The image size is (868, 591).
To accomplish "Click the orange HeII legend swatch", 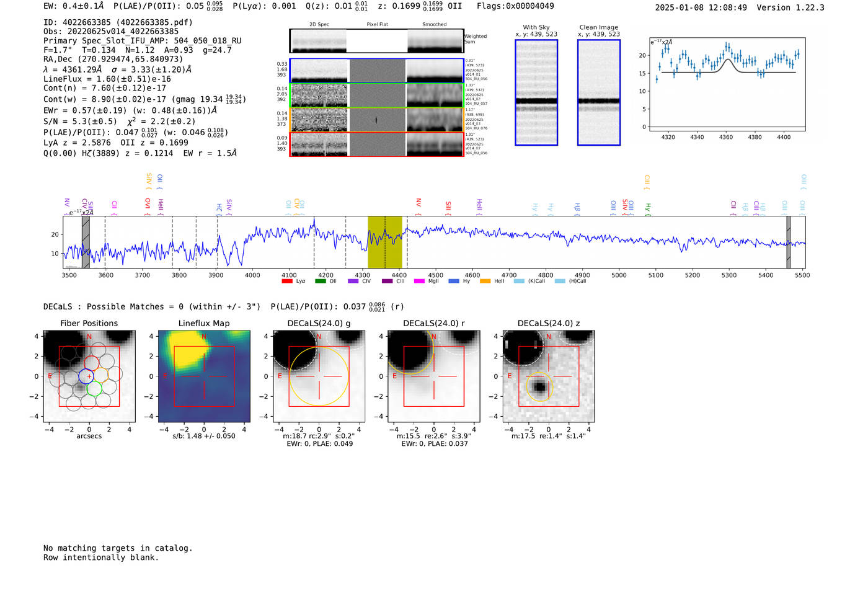I will point(485,281).
